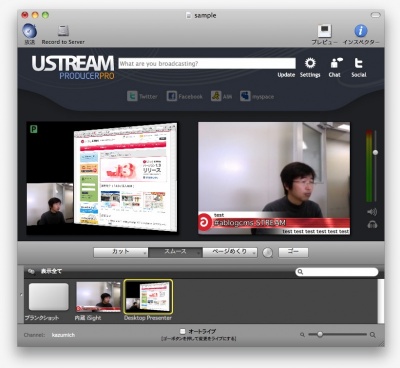400x368 pixels.
Task: Click the headphones monitor icon
Action: tap(372, 225)
